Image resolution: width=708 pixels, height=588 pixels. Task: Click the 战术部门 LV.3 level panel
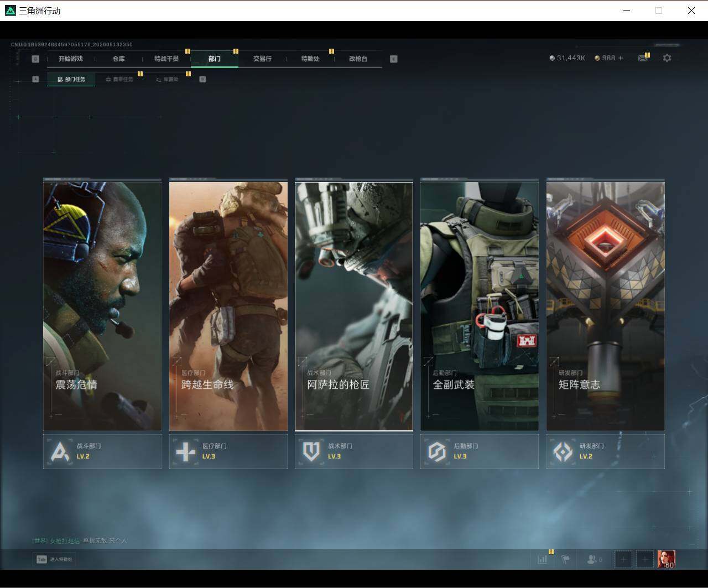(x=354, y=451)
